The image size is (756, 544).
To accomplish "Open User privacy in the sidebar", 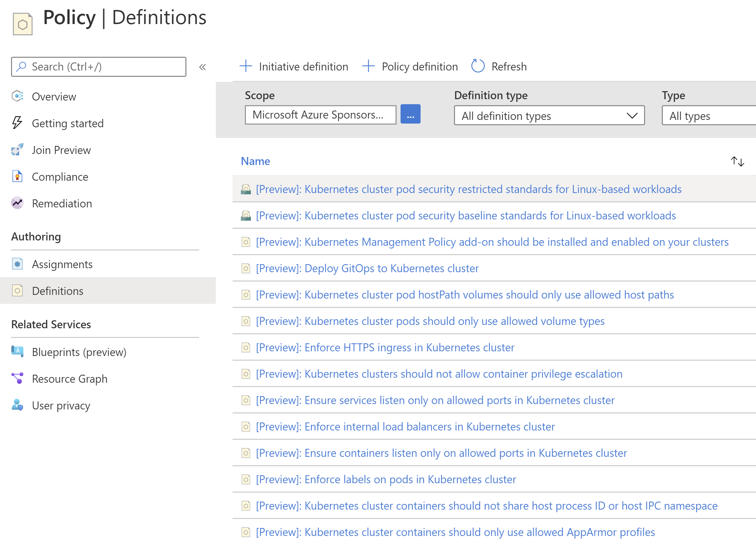I will [x=61, y=405].
